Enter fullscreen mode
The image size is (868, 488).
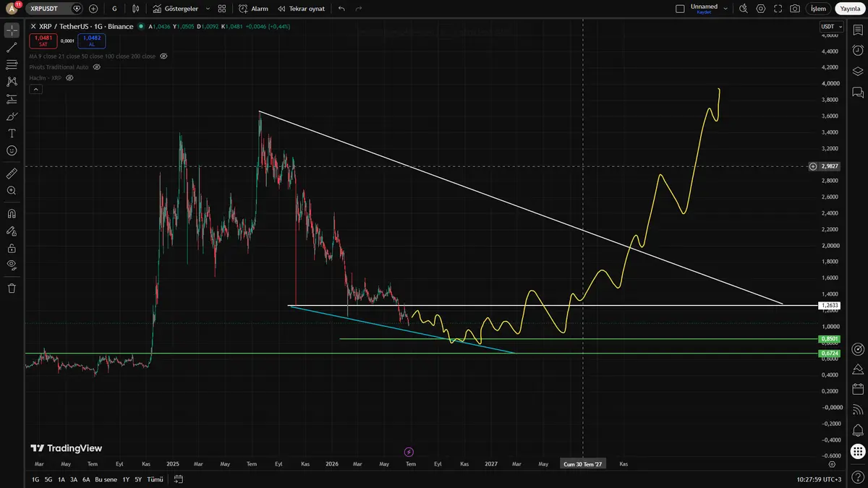(778, 9)
